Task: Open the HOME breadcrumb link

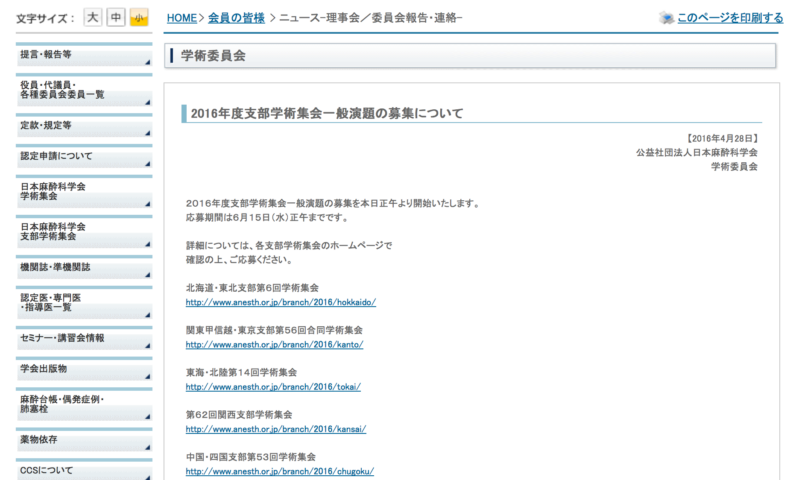Action: [x=182, y=18]
